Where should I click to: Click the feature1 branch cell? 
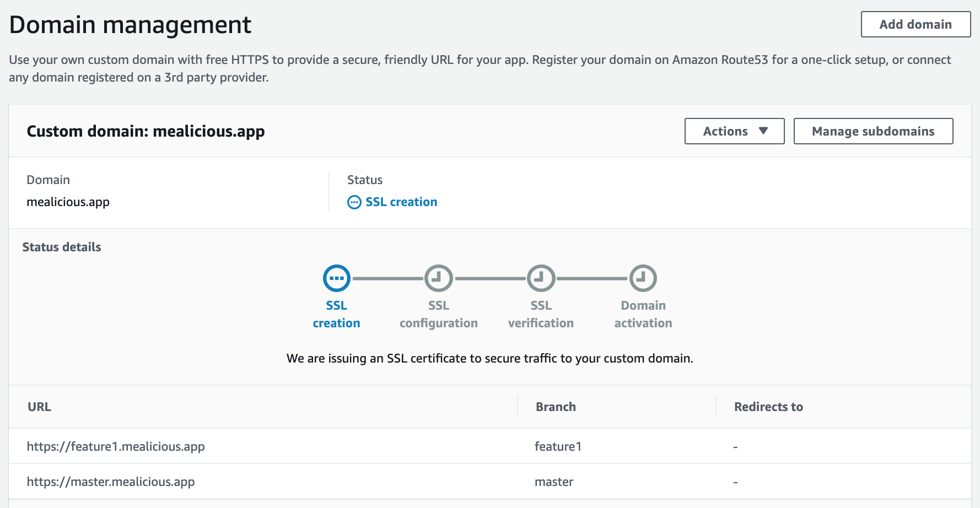(x=558, y=446)
